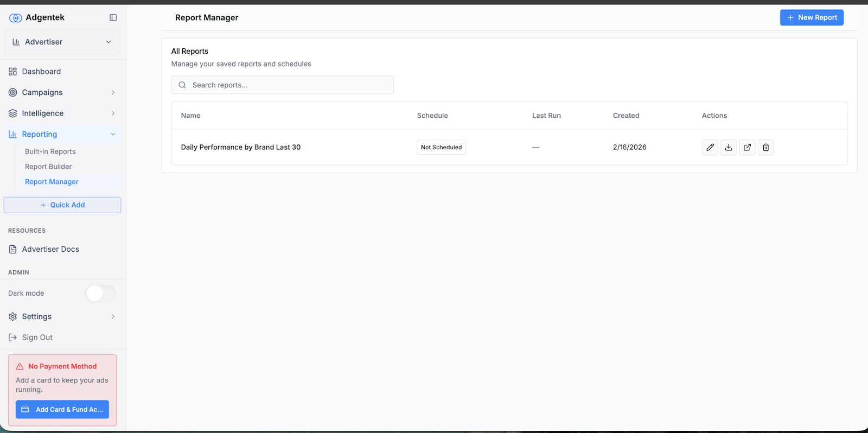Image resolution: width=868 pixels, height=433 pixels.
Task: Click the Dashboard grid icon
Action: [x=13, y=72]
